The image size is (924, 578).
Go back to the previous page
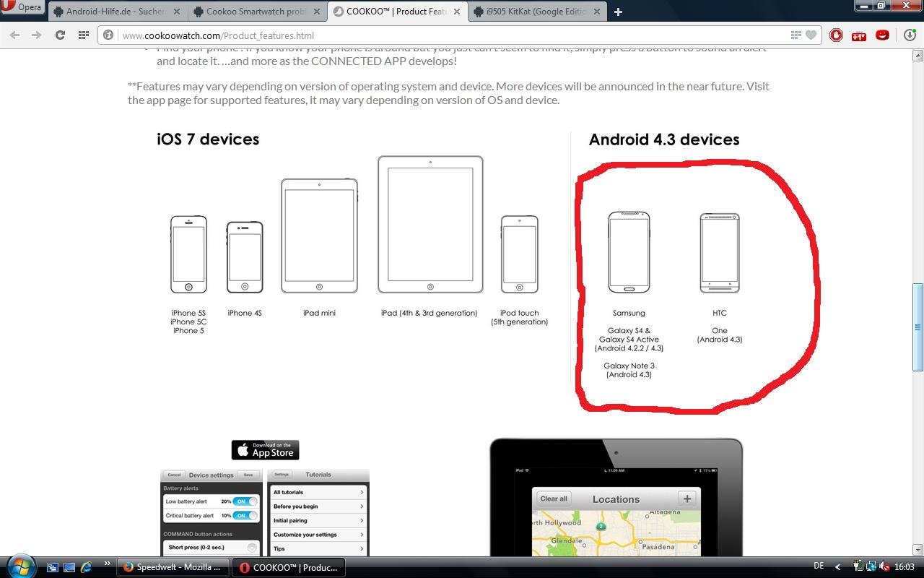pos(14,35)
